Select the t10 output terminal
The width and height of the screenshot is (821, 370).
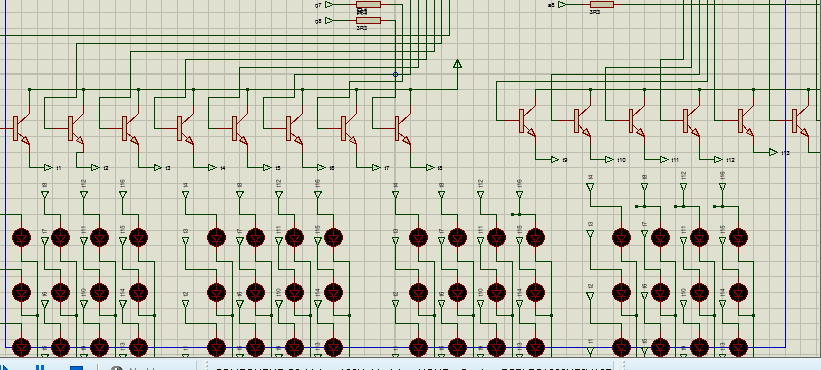point(609,160)
